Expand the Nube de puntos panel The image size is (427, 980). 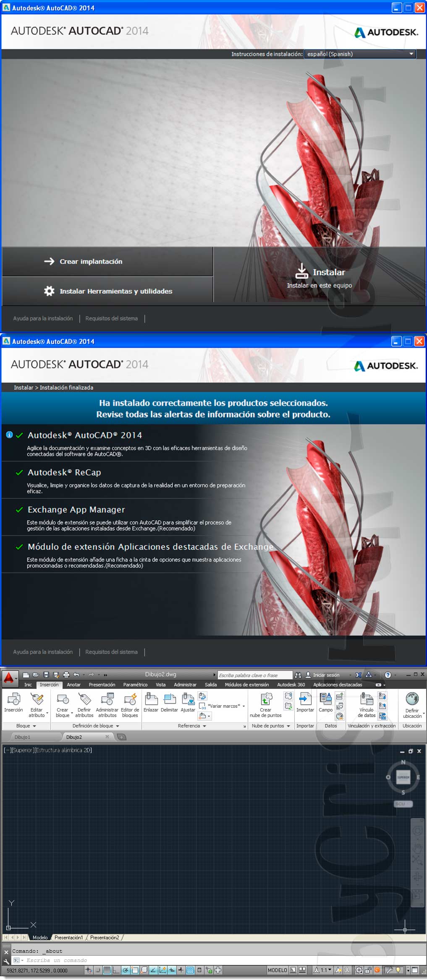(271, 726)
